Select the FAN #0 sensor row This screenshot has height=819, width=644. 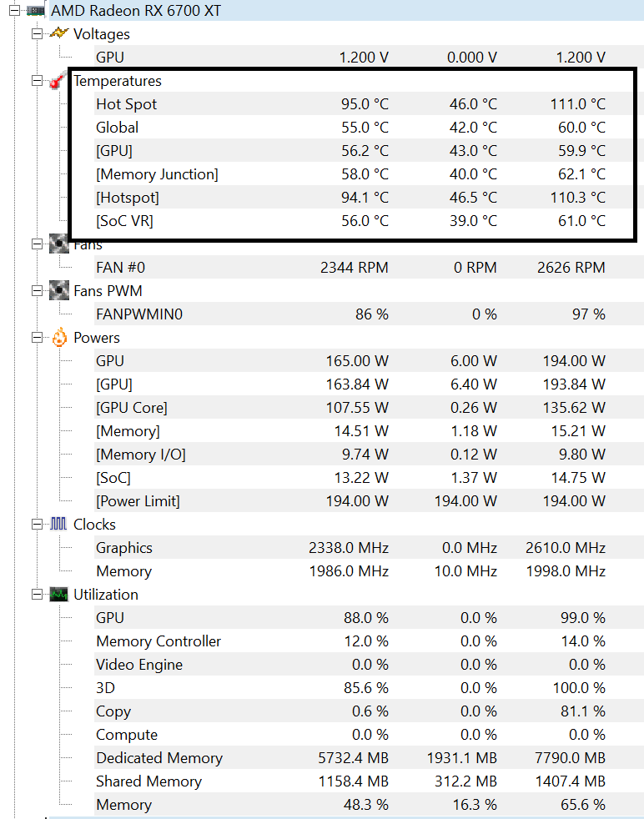click(x=120, y=268)
